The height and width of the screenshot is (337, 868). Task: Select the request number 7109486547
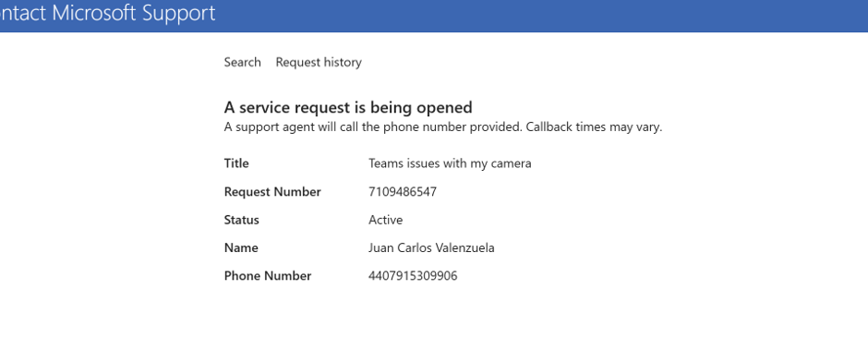click(x=403, y=192)
